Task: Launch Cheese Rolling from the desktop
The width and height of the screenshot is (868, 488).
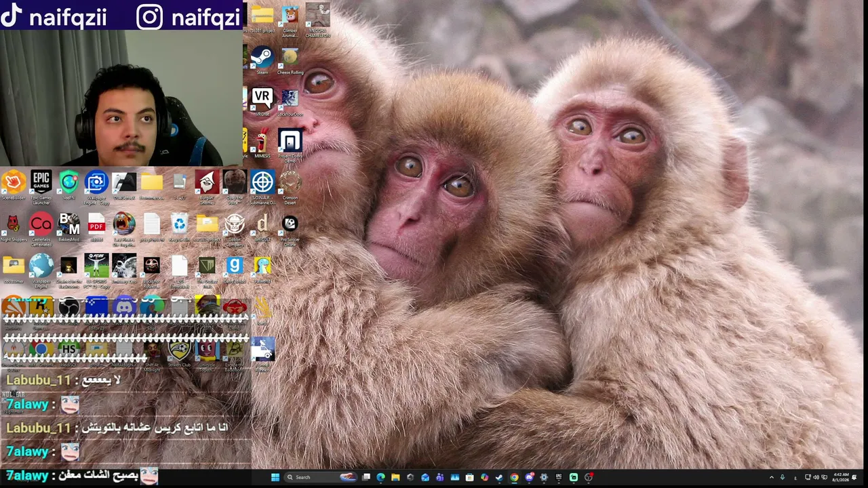Action: (290, 60)
